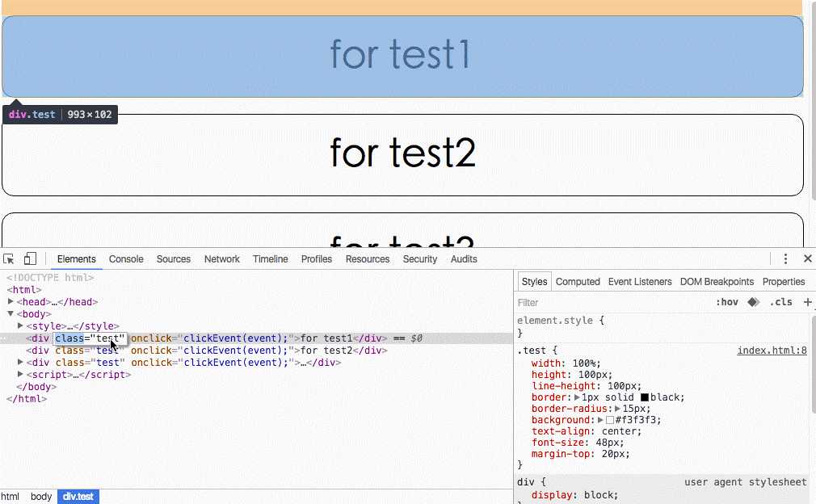Open the Network tab
Image resolution: width=816 pixels, height=504 pixels.
pyautogui.click(x=221, y=259)
